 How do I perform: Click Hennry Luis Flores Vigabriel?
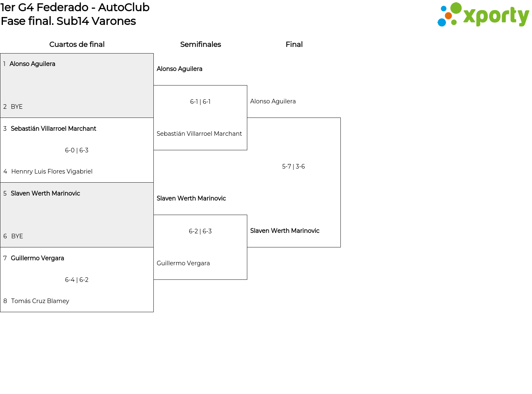[x=52, y=171]
